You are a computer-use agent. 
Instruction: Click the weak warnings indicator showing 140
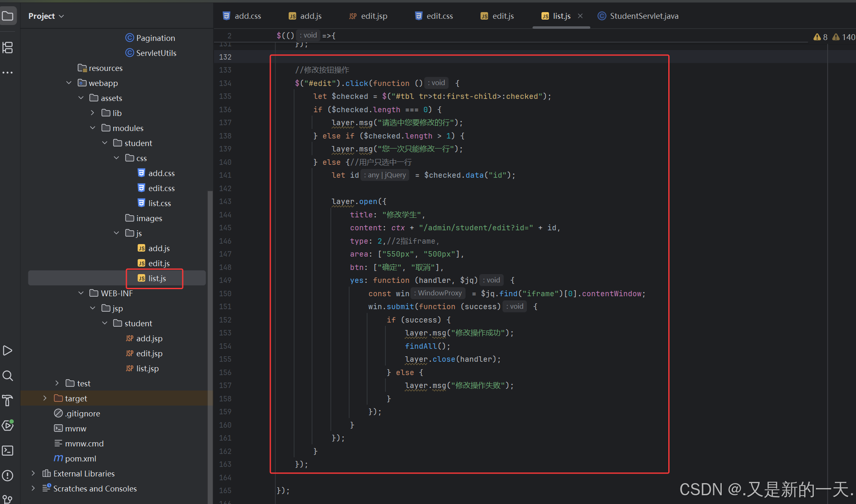[x=843, y=37]
